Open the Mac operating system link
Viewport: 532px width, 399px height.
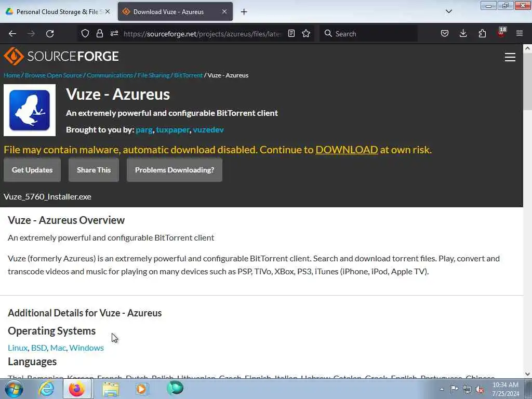coord(58,348)
